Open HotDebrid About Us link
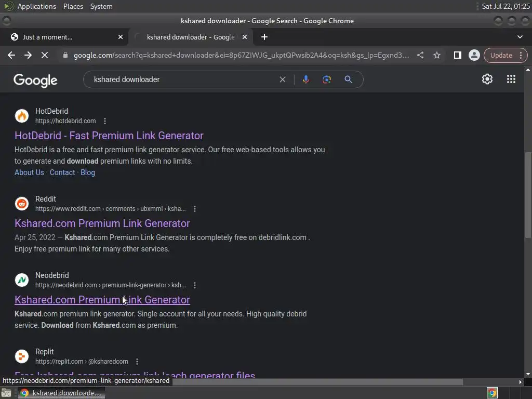Image resolution: width=532 pixels, height=399 pixels. (x=29, y=172)
